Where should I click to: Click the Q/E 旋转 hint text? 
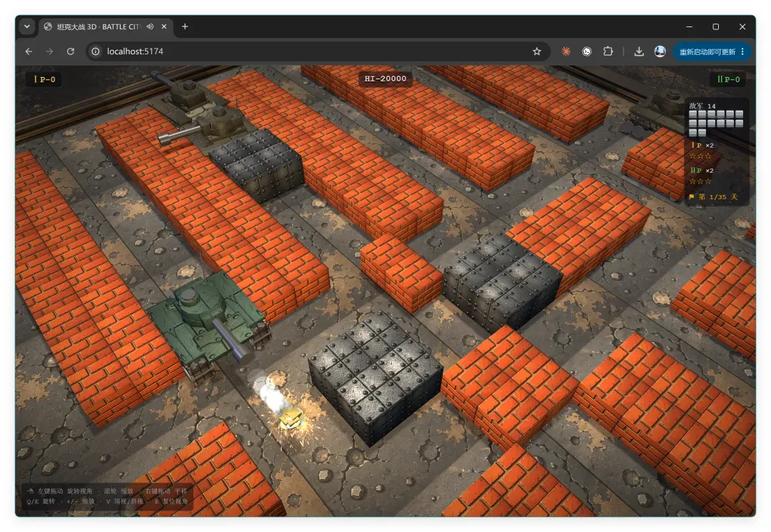[x=41, y=501]
